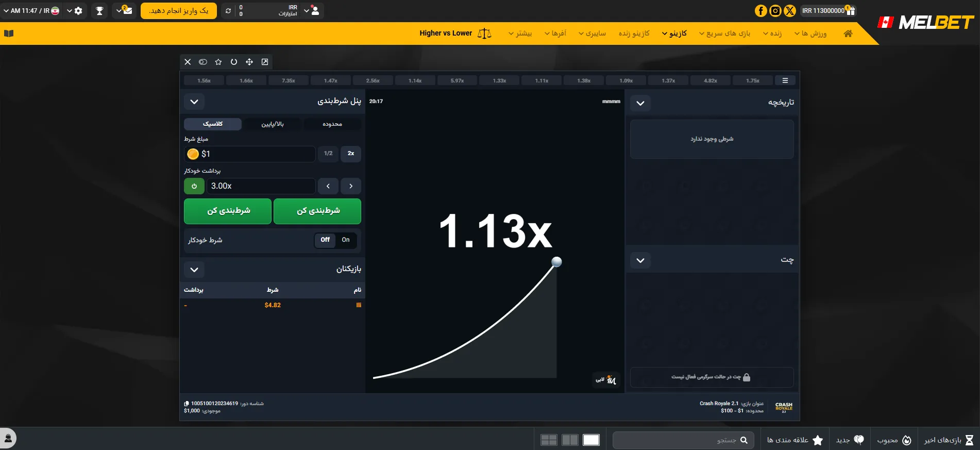This screenshot has height=450, width=980.
Task: Select the کلاسیک bet tab
Action: pos(213,124)
